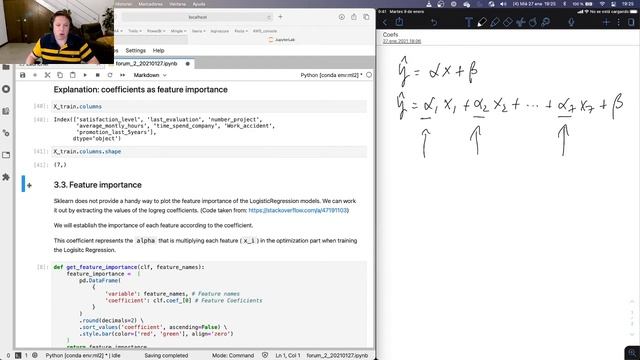640x360 pixels.
Task: Restart kernel and run all cells
Action: tap(122, 75)
